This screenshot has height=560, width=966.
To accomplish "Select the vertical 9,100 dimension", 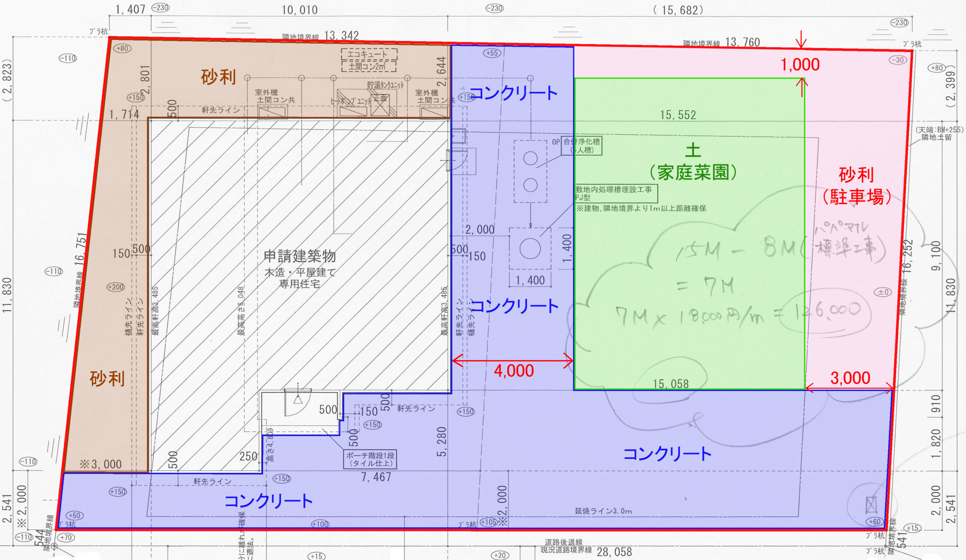I will (x=936, y=256).
